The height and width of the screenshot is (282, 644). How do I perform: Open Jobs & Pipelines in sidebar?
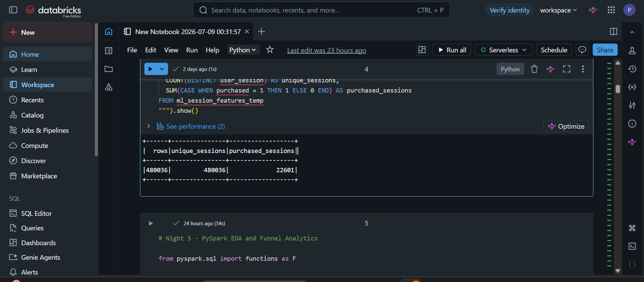[x=48, y=130]
